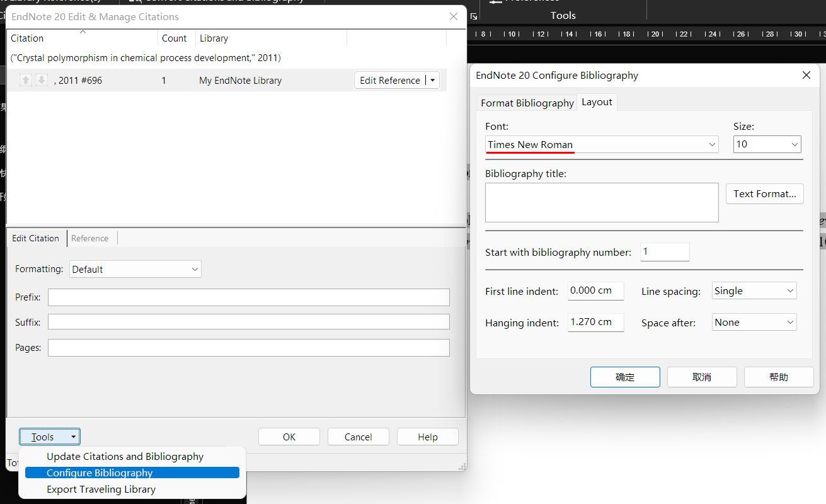Screen dimensions: 826x504
Task: Click My EndNote Library cell
Action: tap(240, 80)
